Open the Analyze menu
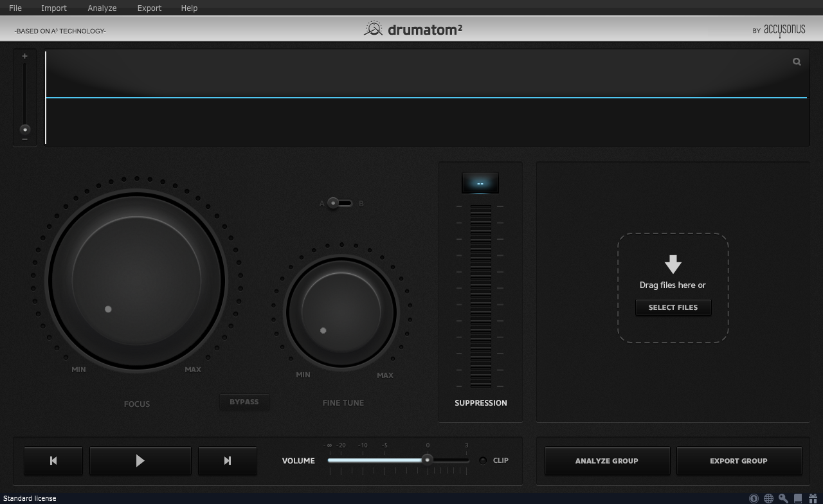 (x=102, y=8)
